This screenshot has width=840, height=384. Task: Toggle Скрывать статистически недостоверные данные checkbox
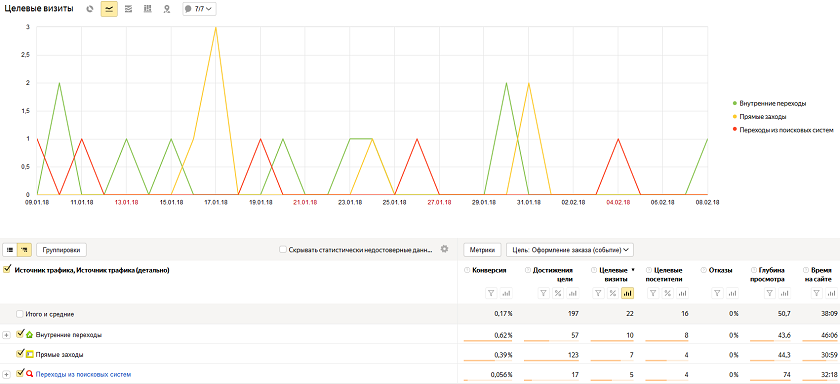point(283,250)
